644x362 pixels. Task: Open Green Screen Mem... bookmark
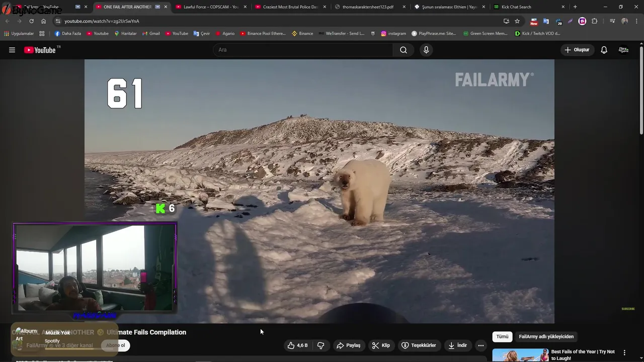[485, 33]
